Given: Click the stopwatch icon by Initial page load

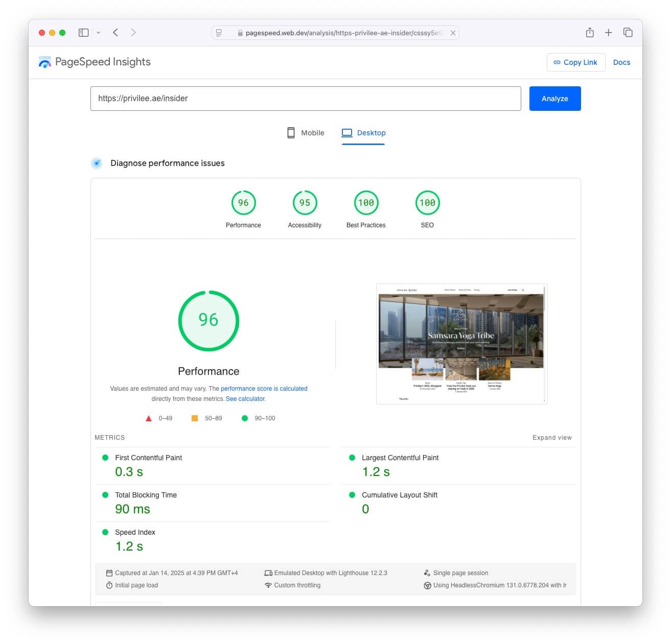Looking at the screenshot, I should (109, 585).
